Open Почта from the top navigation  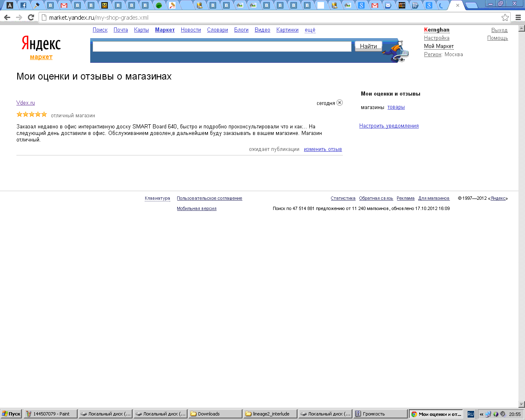(x=121, y=30)
